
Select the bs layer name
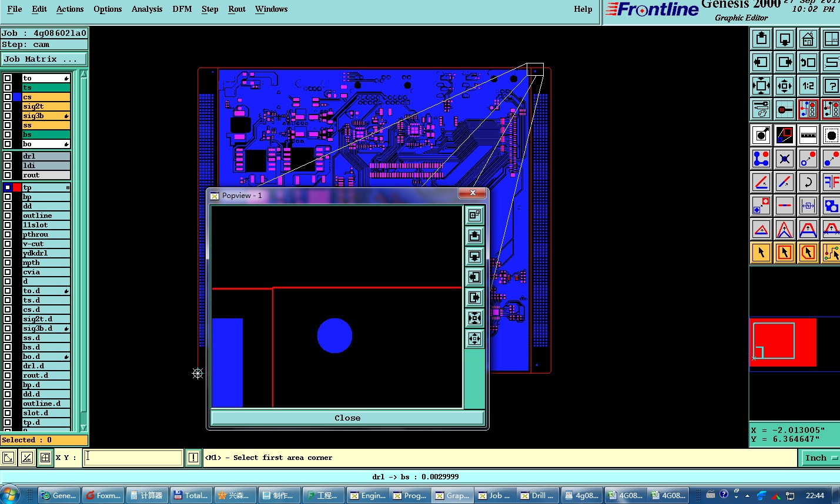pos(46,135)
